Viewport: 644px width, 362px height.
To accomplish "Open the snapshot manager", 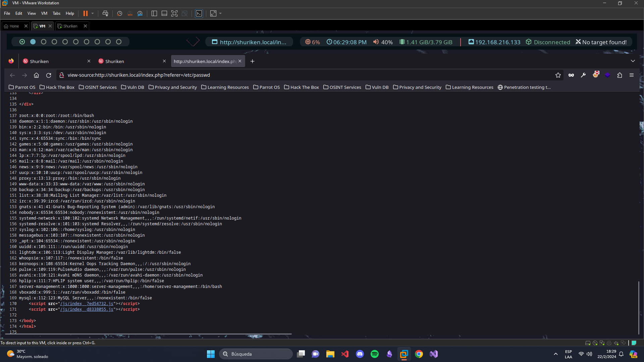I will (x=140, y=13).
